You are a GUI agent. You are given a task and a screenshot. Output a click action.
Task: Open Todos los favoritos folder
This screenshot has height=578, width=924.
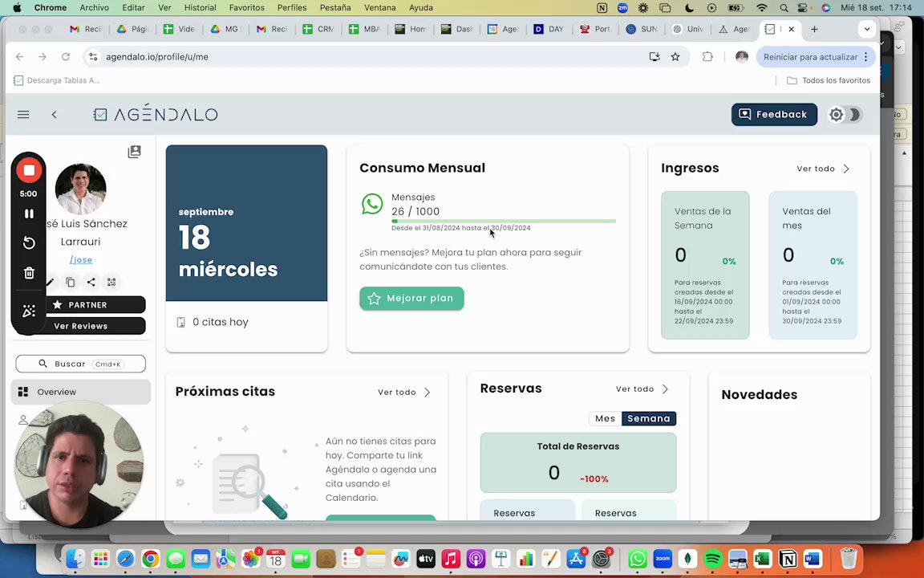pos(829,80)
